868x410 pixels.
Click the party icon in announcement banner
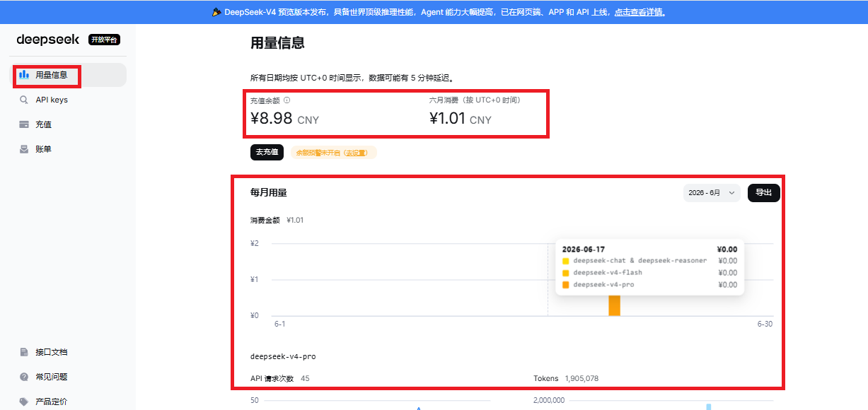tap(216, 12)
